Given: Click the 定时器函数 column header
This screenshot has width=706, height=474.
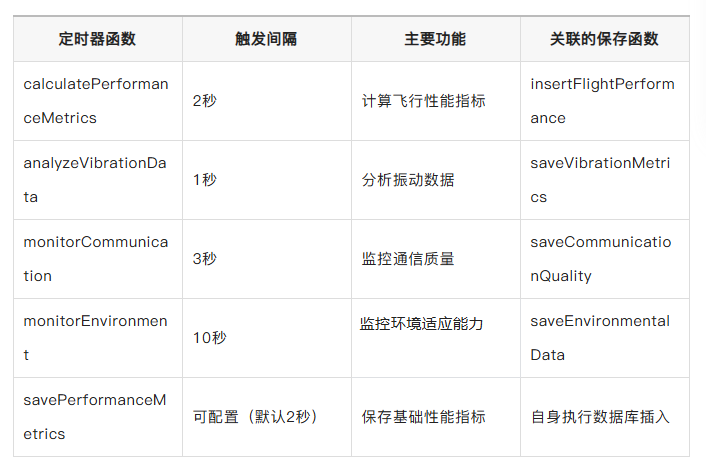Looking at the screenshot, I should click(x=97, y=39).
